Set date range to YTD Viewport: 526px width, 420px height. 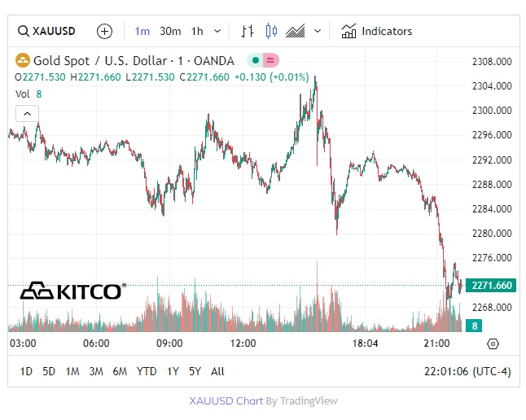click(147, 371)
